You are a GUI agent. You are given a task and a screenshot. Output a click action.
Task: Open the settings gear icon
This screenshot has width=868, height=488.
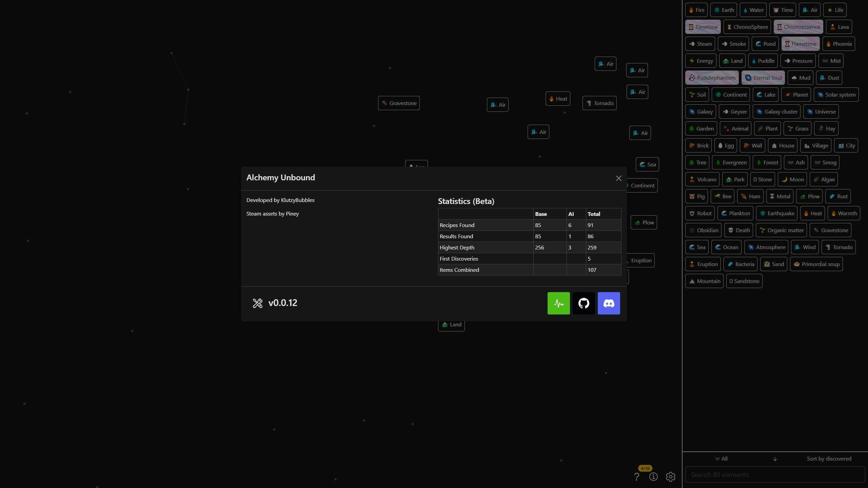coord(670,476)
